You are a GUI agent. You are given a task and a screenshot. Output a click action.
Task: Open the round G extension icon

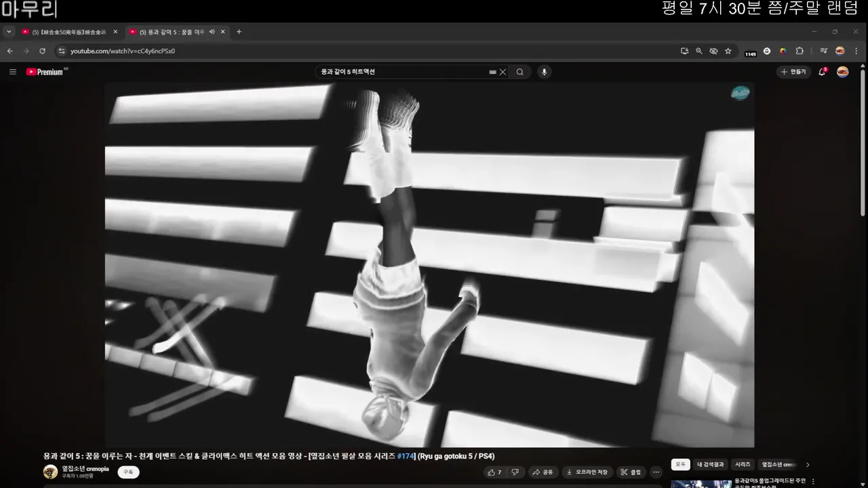[x=767, y=51]
